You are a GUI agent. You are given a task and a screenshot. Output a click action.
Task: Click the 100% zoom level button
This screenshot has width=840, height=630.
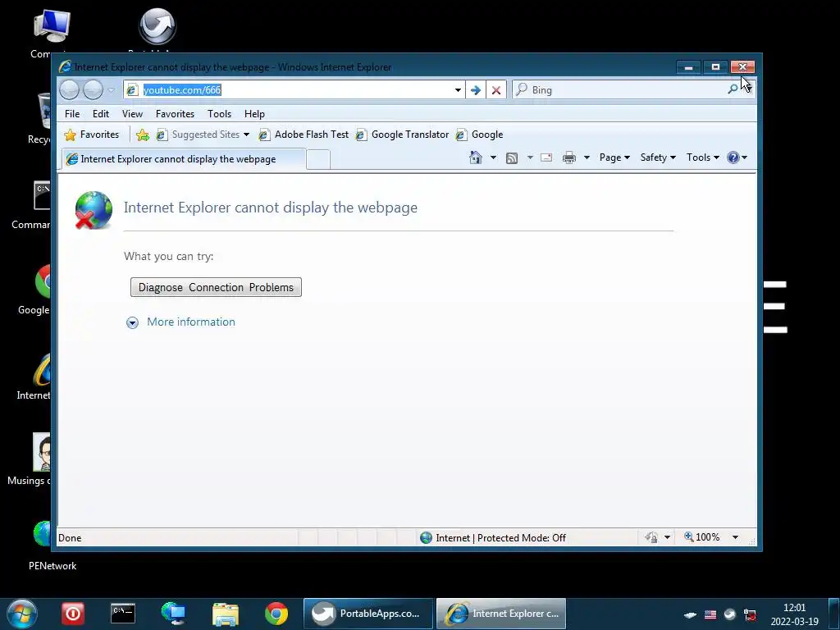pos(702,537)
